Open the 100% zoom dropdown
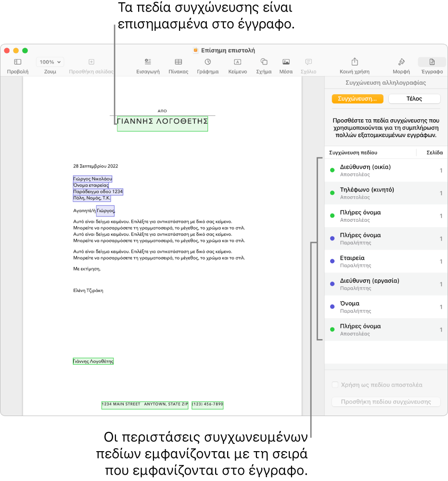448x481 pixels. [x=50, y=62]
